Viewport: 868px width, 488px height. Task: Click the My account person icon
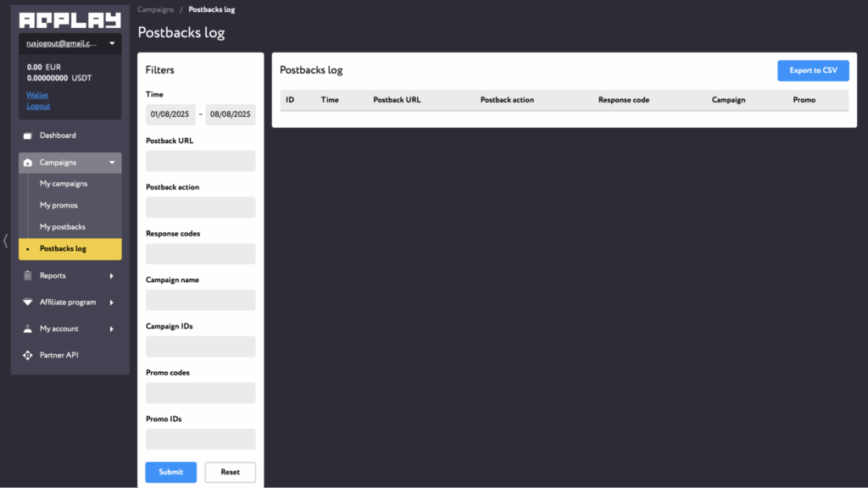[28, 329]
